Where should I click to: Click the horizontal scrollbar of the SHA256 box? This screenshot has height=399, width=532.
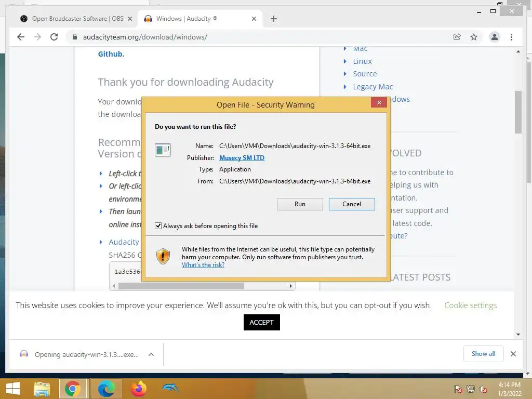click(181, 286)
